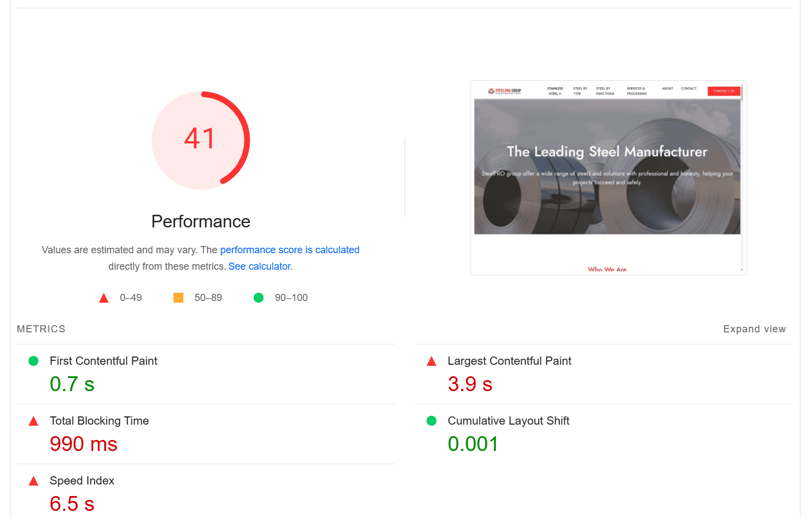812x518 pixels.
Task: Click the 0.001 value
Action: 473,444
